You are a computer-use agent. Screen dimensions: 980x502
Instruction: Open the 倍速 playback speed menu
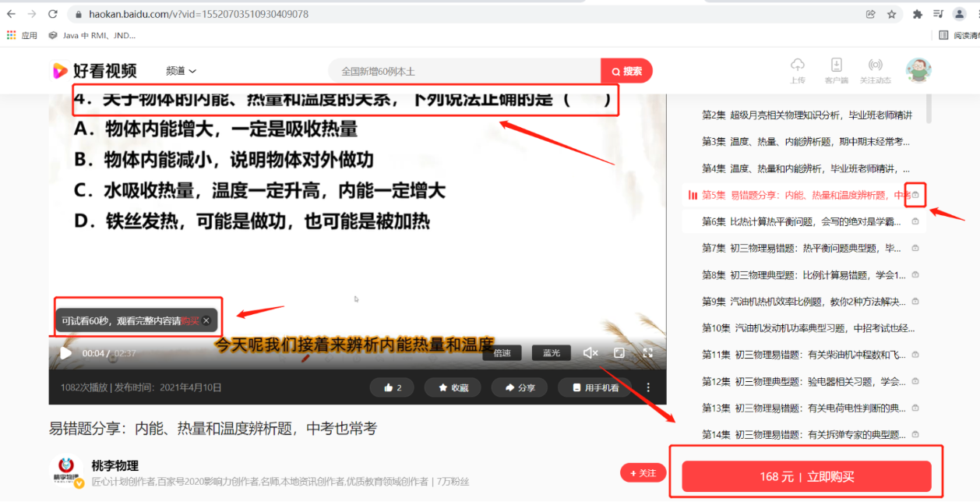[502, 353]
